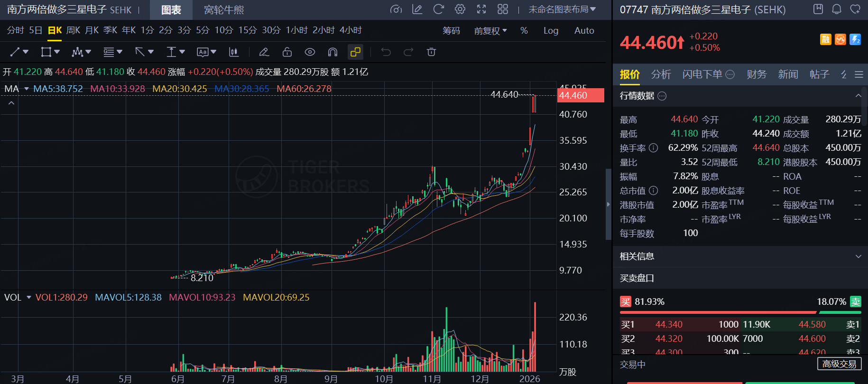
Task: Open the 新闻 tab
Action: (788, 74)
